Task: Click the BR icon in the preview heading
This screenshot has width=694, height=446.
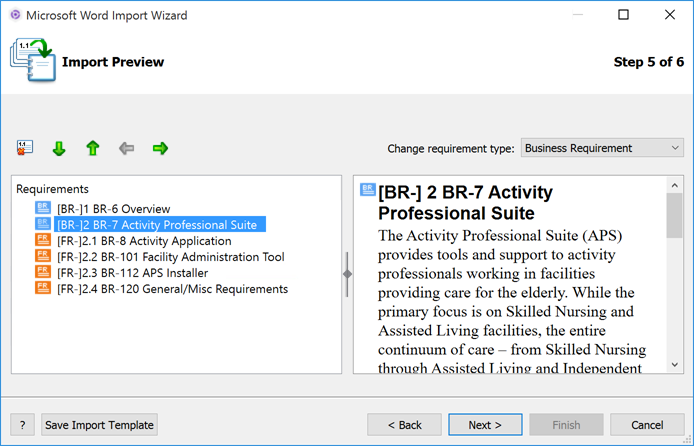Action: tap(367, 189)
